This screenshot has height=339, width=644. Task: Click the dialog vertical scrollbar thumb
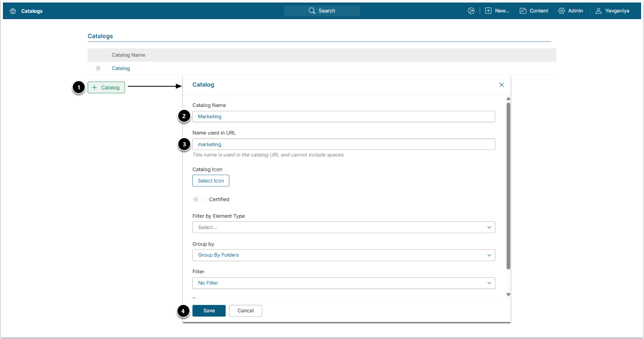(508, 186)
